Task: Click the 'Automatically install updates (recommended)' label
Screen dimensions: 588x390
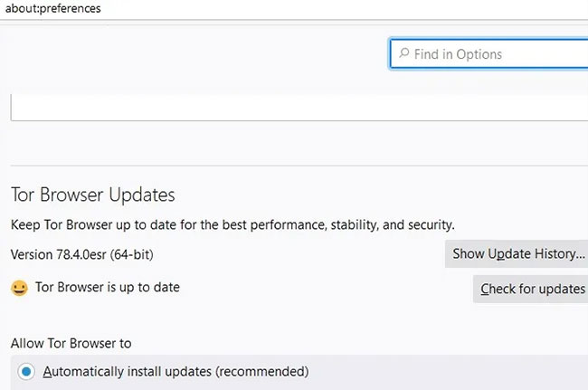Action: (175, 372)
